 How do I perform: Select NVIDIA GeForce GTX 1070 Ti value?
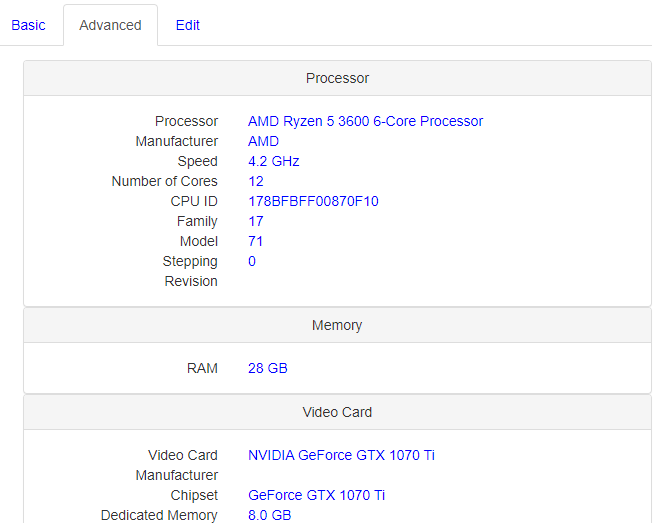click(341, 456)
